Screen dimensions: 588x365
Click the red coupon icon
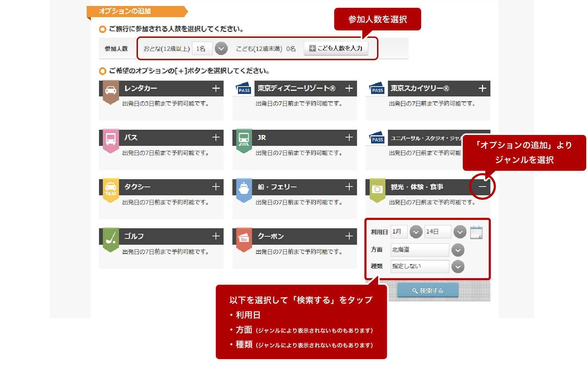coord(244,238)
